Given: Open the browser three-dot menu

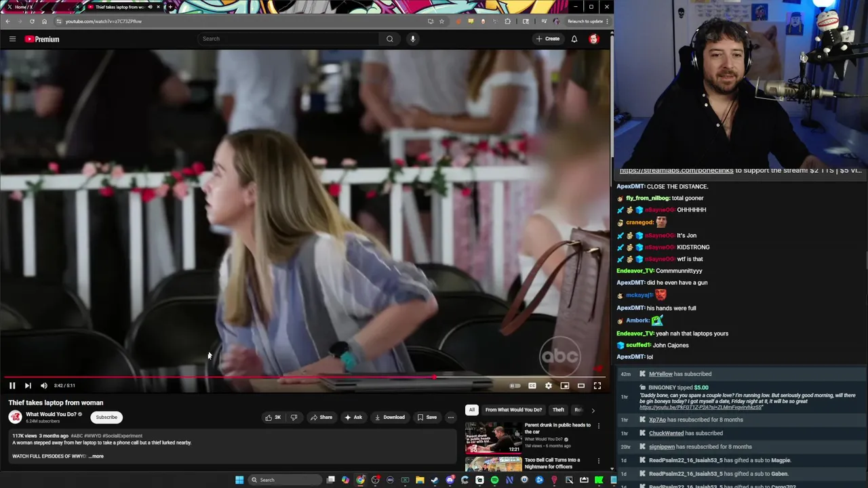Looking at the screenshot, I should click(607, 21).
